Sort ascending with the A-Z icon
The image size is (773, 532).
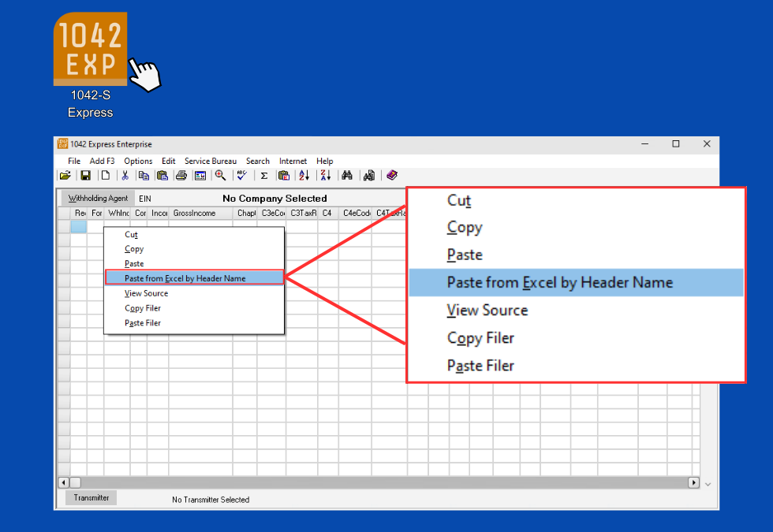pyautogui.click(x=304, y=176)
